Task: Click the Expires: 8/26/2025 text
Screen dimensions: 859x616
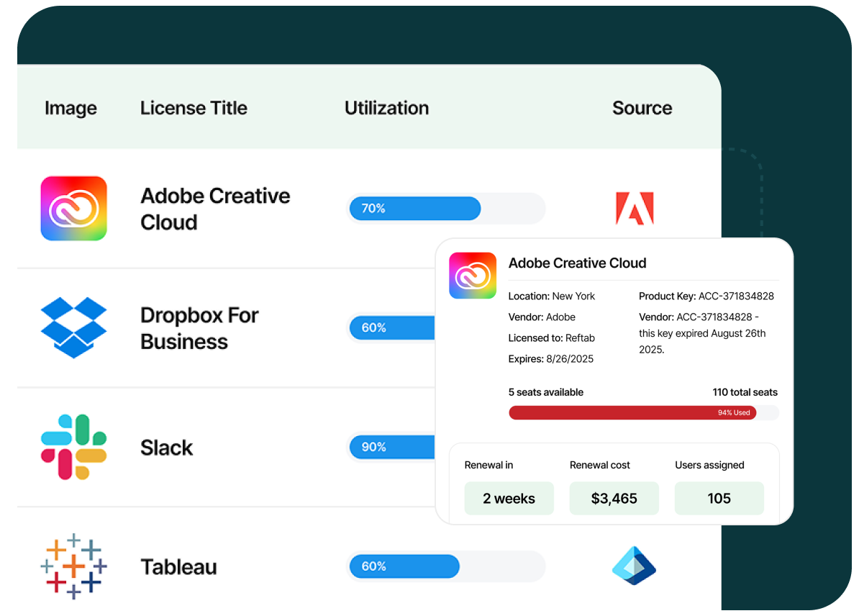Action: coord(551,359)
